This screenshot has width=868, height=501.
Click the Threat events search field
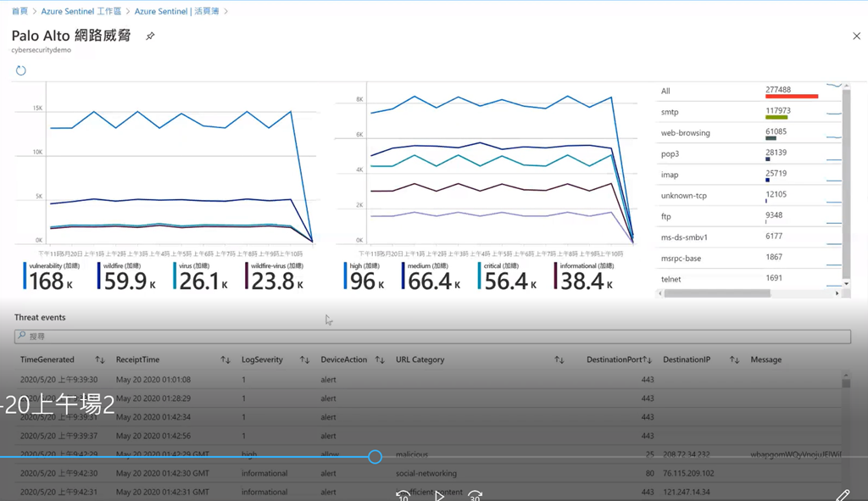click(x=432, y=336)
